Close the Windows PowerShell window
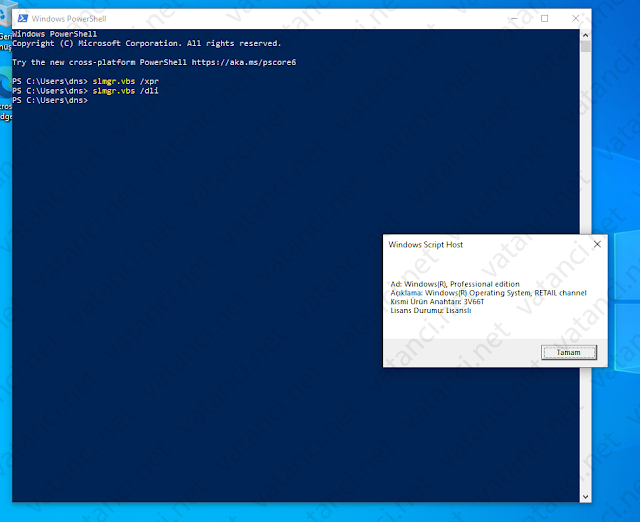Image resolution: width=640 pixels, height=522 pixels. click(x=576, y=18)
